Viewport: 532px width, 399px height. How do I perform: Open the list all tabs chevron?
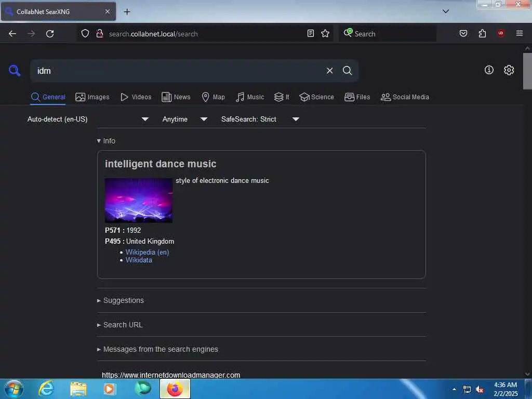(x=446, y=11)
